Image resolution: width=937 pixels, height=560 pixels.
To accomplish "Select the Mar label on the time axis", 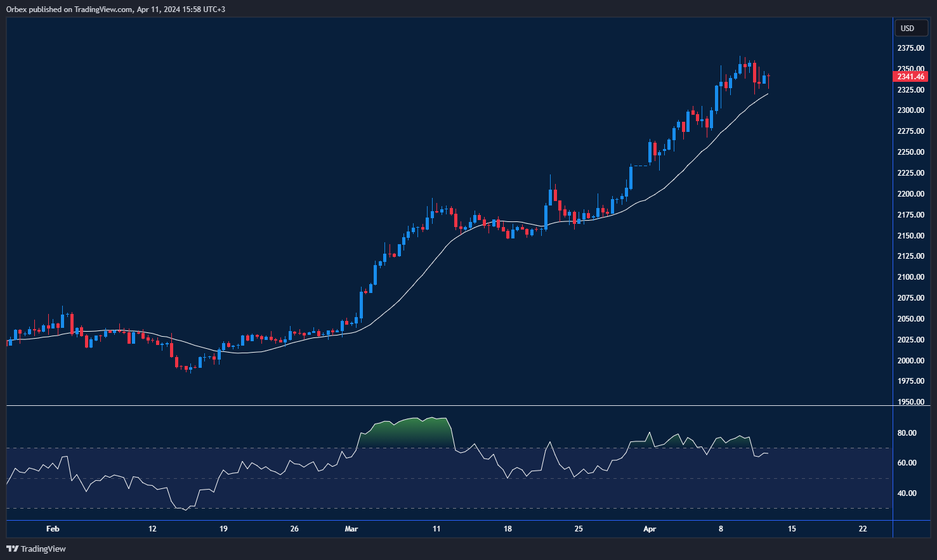I will [x=351, y=528].
